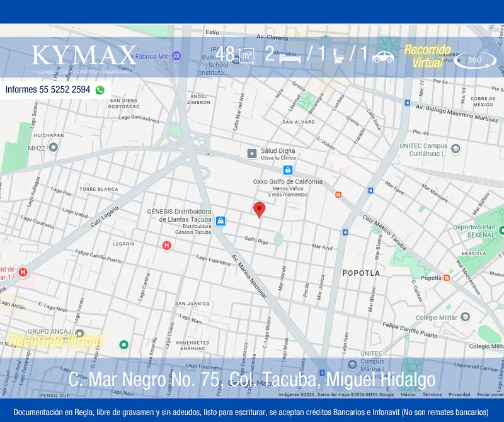This screenshot has height=422, width=504.
Task: Open the Recorrido Virtual label at bottom left
Action: pyautogui.click(x=55, y=340)
